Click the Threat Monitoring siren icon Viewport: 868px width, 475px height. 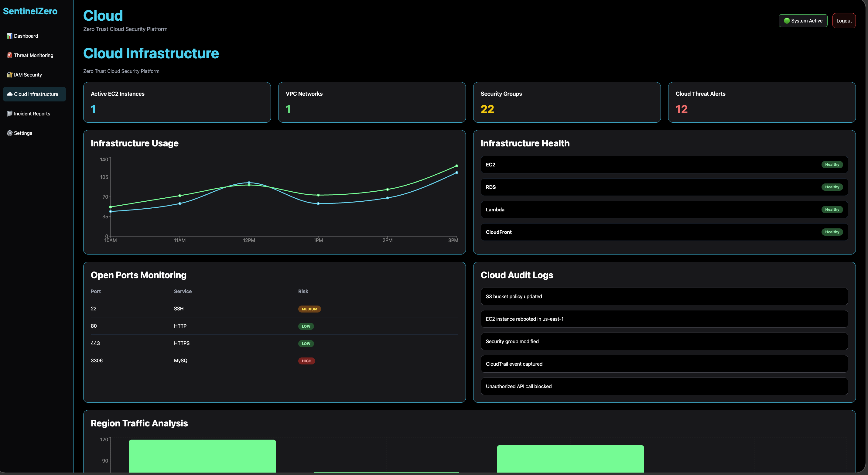pos(9,55)
